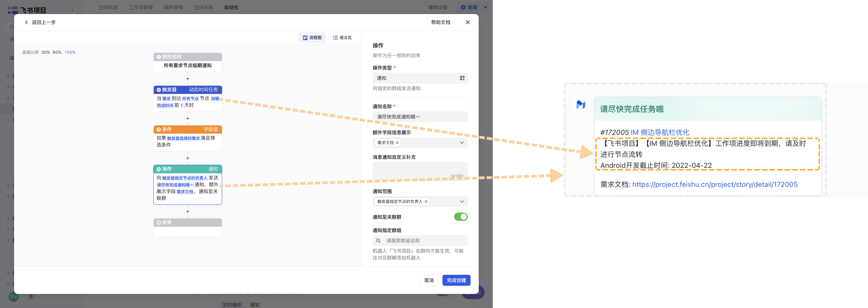Click the 请搜索群组名称 search field

(x=420, y=241)
